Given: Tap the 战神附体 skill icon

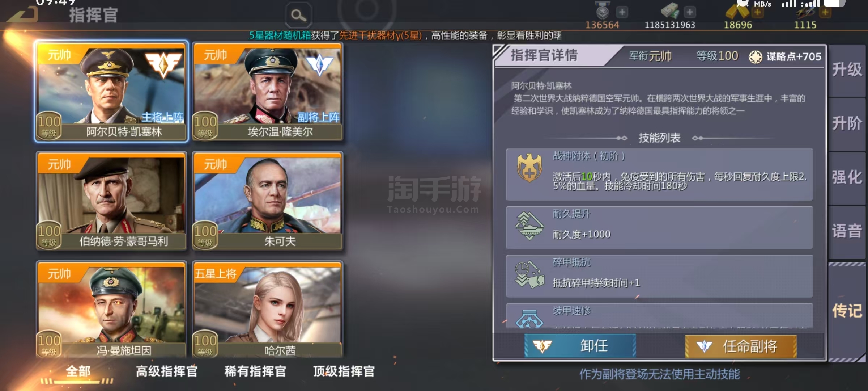Looking at the screenshot, I should point(529,168).
